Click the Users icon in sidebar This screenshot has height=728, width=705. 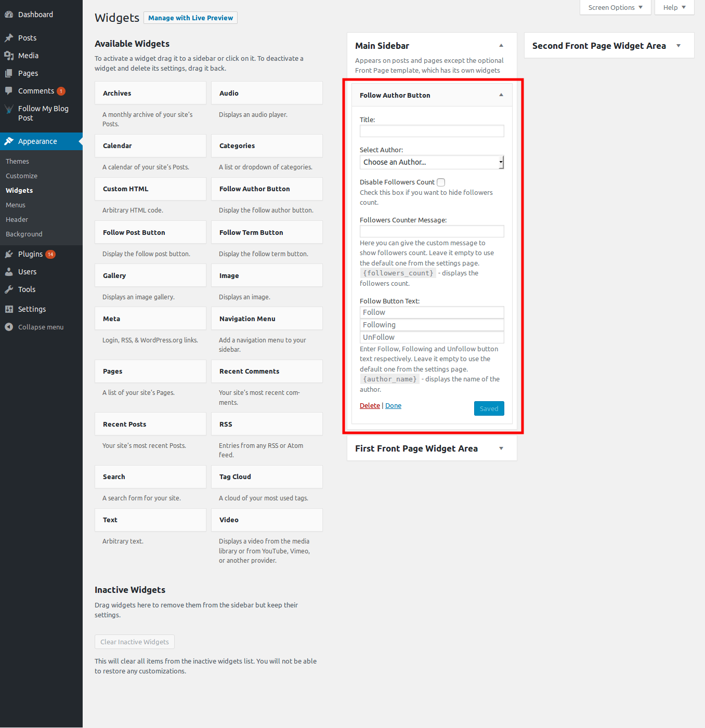[x=9, y=272]
